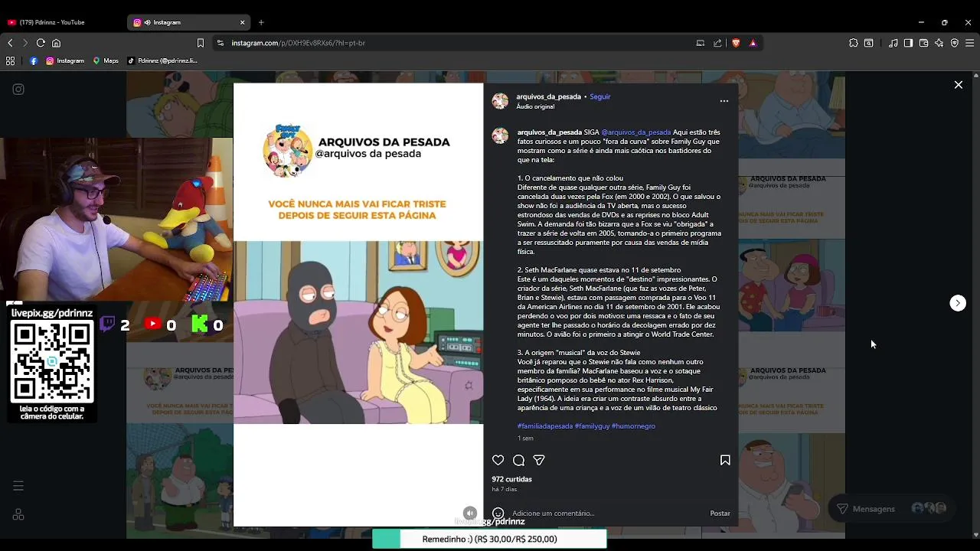Open the @arquivos_da_pesada mention in the caption

pyautogui.click(x=635, y=132)
